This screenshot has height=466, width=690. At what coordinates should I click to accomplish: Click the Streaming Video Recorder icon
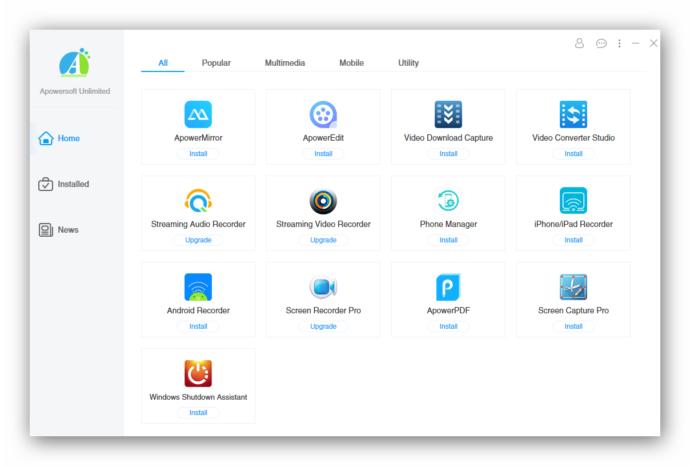click(323, 201)
